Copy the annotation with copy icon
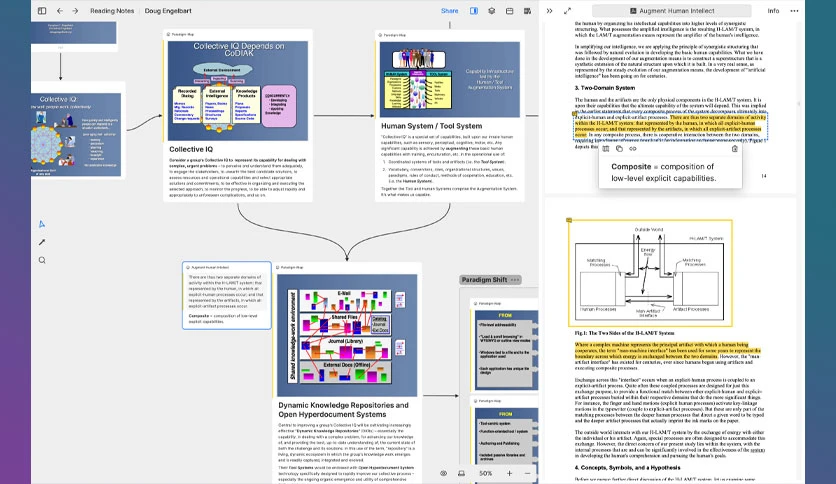Image resolution: width=836 pixels, height=484 pixels. [619, 149]
